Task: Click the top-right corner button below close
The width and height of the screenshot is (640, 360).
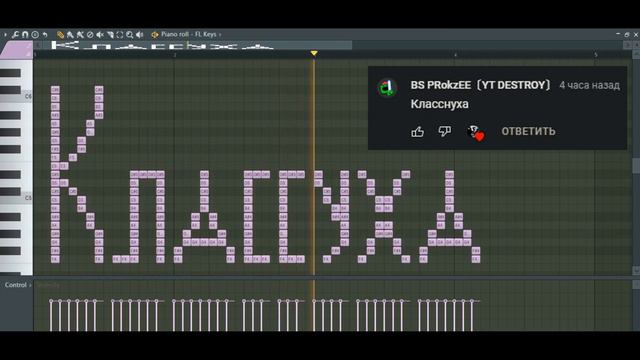Action: tap(636, 45)
